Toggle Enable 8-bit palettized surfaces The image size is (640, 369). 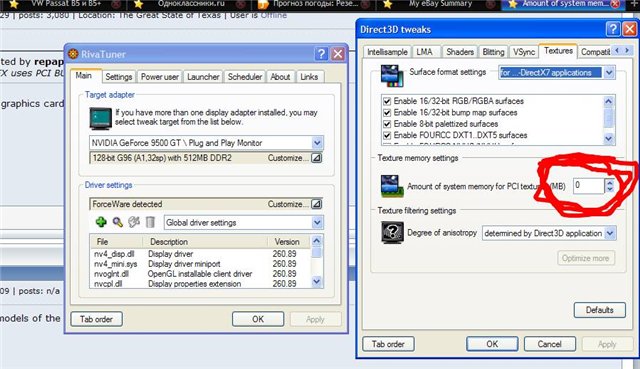387,124
